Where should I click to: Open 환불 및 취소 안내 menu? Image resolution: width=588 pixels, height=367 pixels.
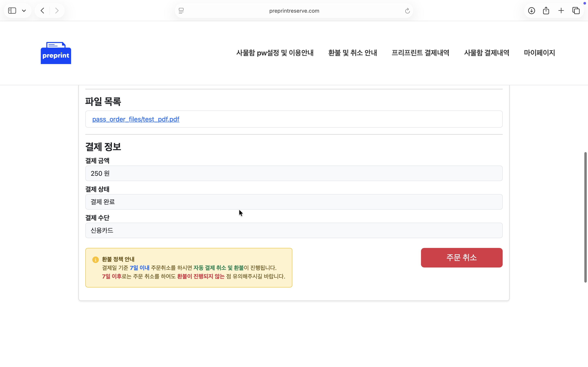pyautogui.click(x=352, y=53)
